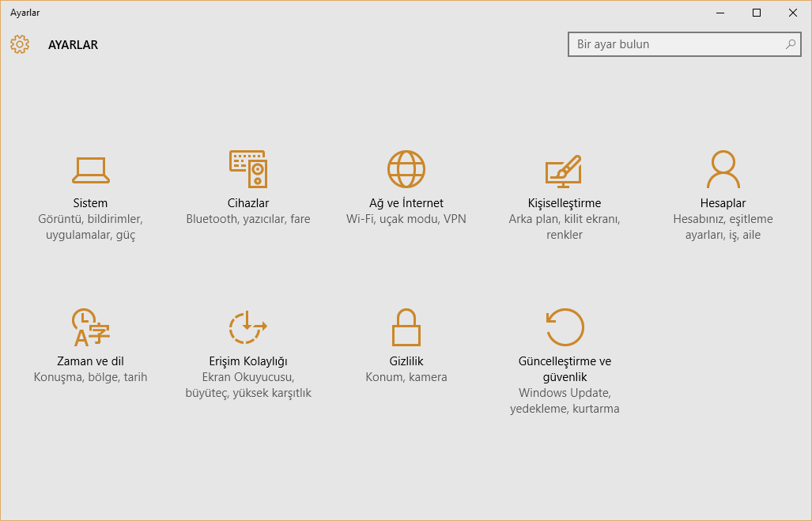
Task: Click 'Görüntü, bildirimler, uygulamalar, güç' description
Action: tap(91, 227)
